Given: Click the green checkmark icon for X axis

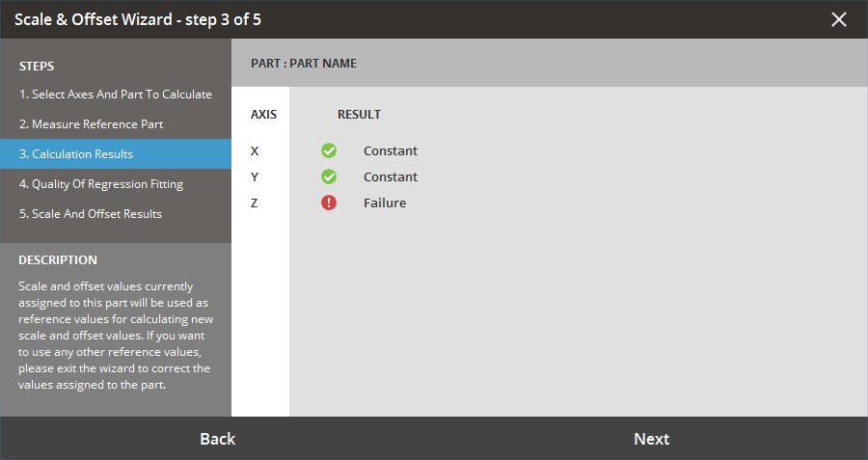Looking at the screenshot, I should tap(329, 150).
